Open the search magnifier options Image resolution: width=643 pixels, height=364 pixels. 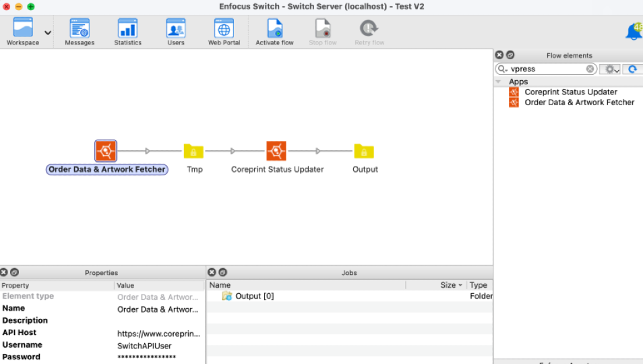pos(503,69)
